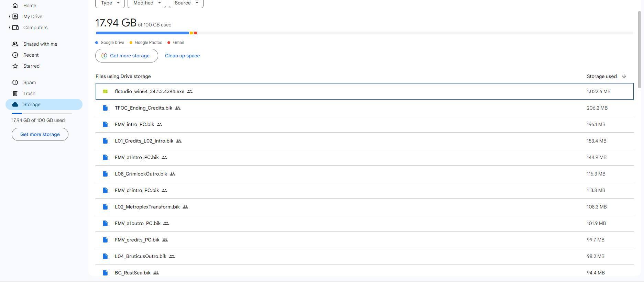
Task: Click the Recent clock icon
Action: pyautogui.click(x=15, y=55)
